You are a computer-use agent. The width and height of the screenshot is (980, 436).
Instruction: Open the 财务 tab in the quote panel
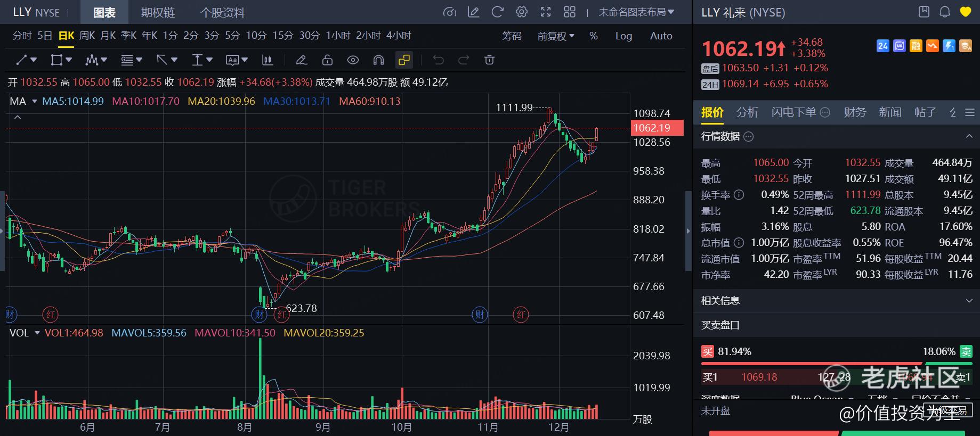(854, 112)
